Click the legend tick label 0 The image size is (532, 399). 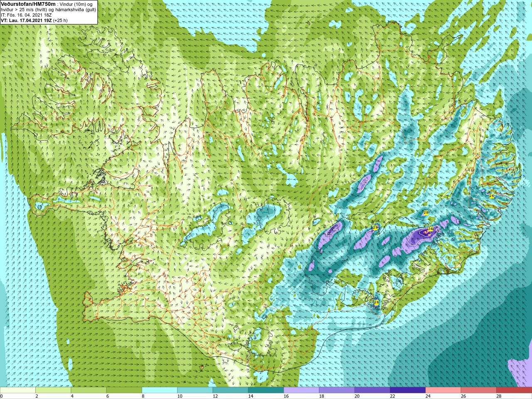[2, 397]
